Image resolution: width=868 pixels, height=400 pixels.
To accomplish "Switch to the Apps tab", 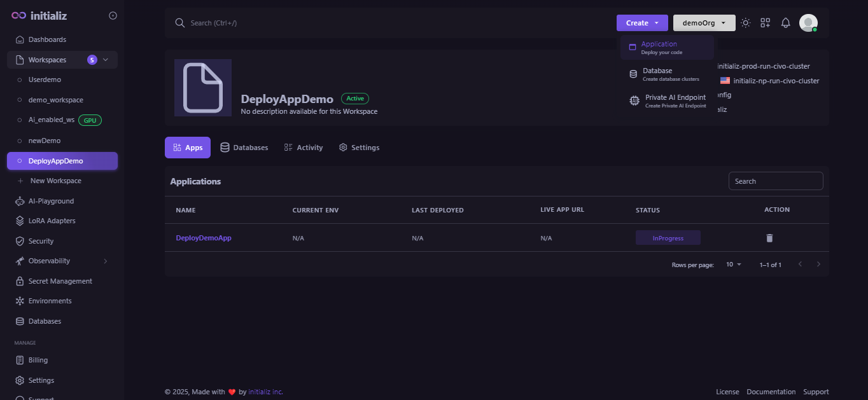I will (188, 148).
